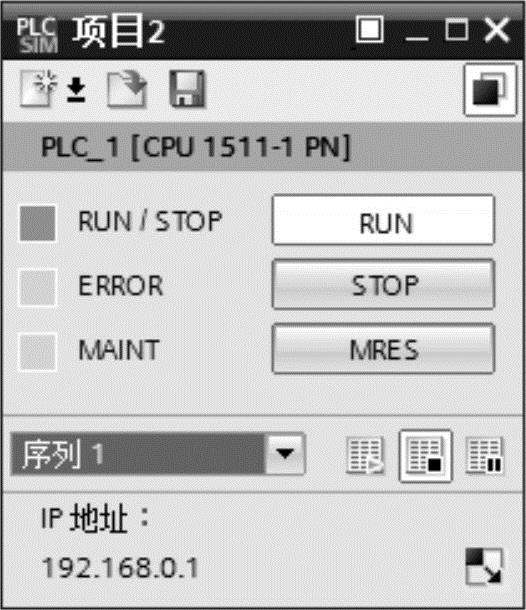Viewport: 526px width, 610px height.
Task: Click the PLC_1 [CPU 1511-1 PN] header
Action: 263,147
